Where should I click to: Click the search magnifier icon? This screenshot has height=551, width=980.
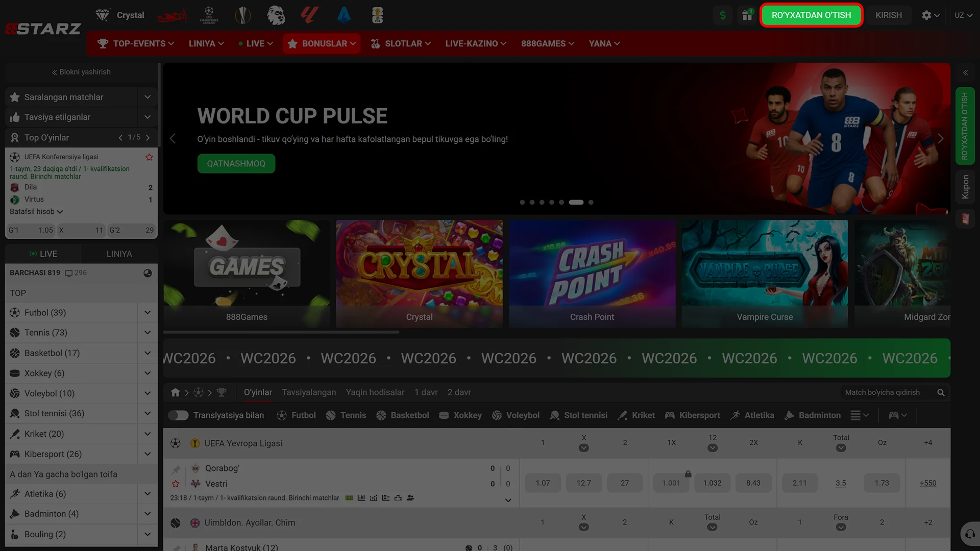pyautogui.click(x=941, y=392)
